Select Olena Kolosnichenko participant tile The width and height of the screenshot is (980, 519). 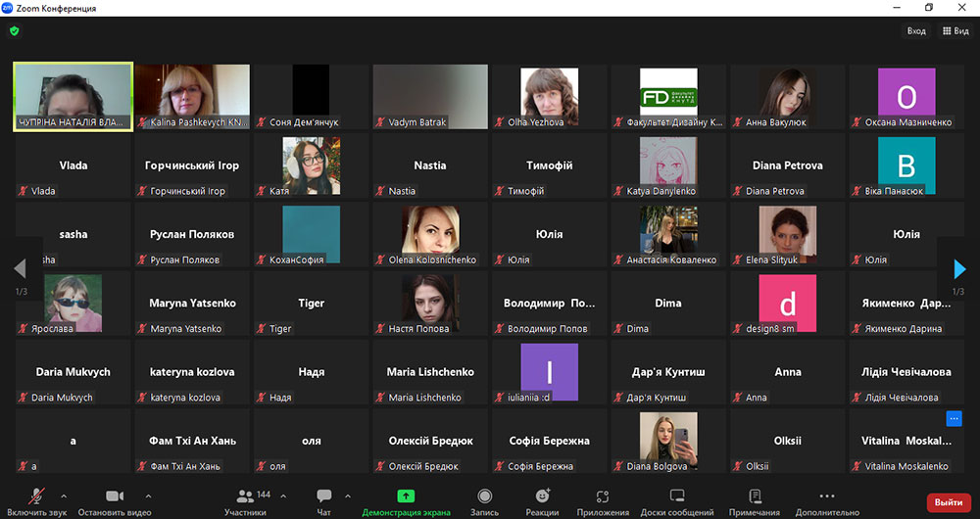pos(430,234)
